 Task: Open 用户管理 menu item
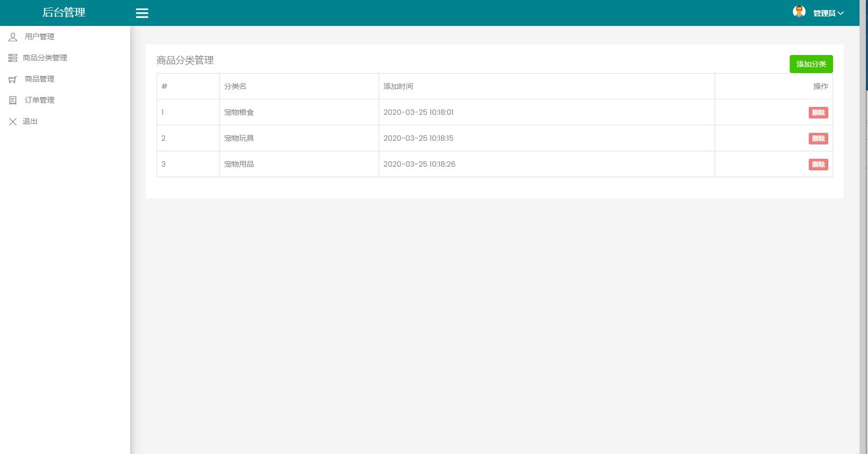click(x=40, y=37)
